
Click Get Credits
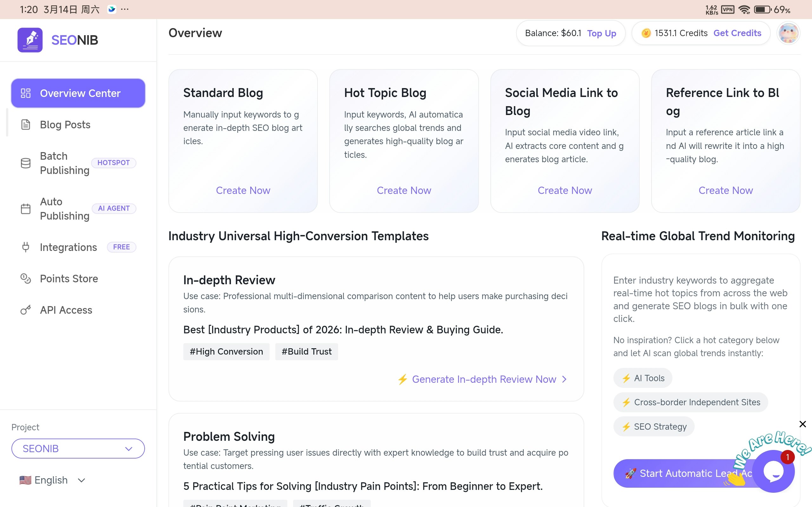737,33
